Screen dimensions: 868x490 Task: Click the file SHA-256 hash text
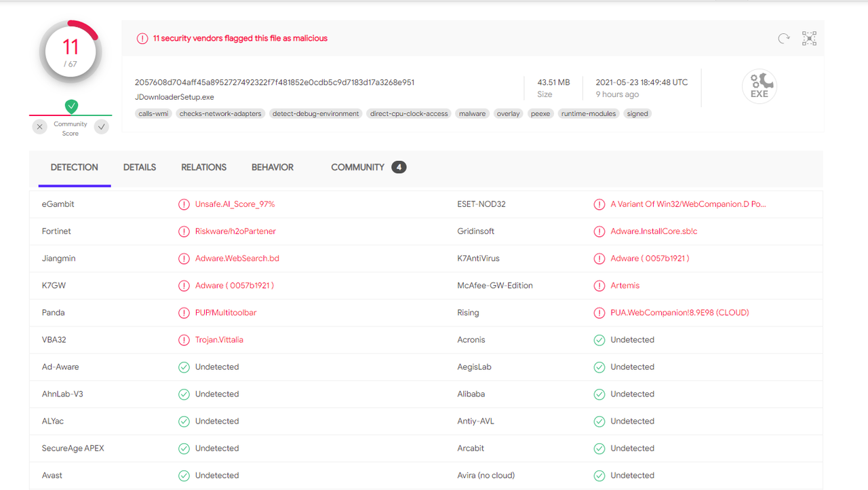(275, 82)
